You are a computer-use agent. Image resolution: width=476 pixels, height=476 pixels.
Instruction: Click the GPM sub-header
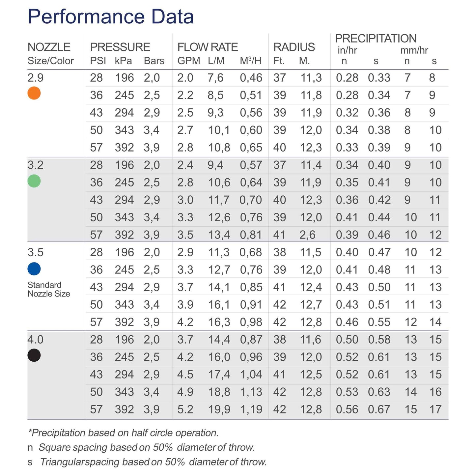point(189,61)
